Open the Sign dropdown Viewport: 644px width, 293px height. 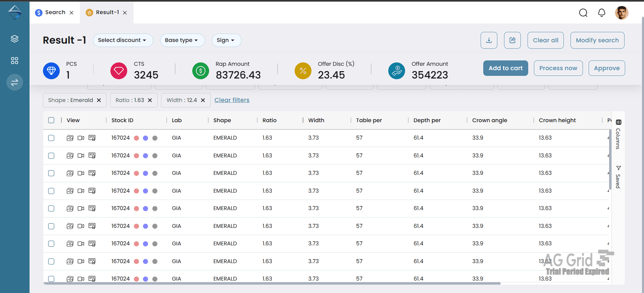(x=227, y=40)
